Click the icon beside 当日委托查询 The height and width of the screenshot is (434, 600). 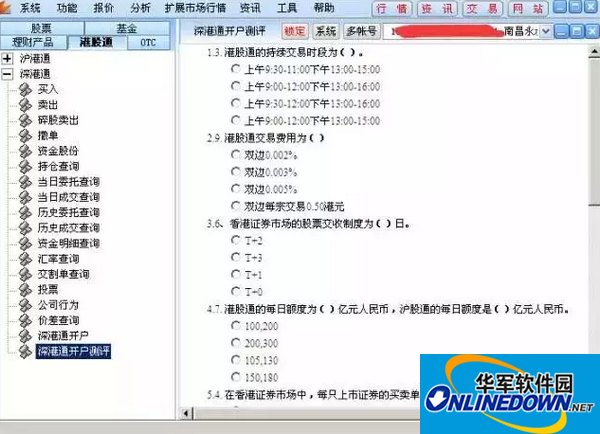25,182
